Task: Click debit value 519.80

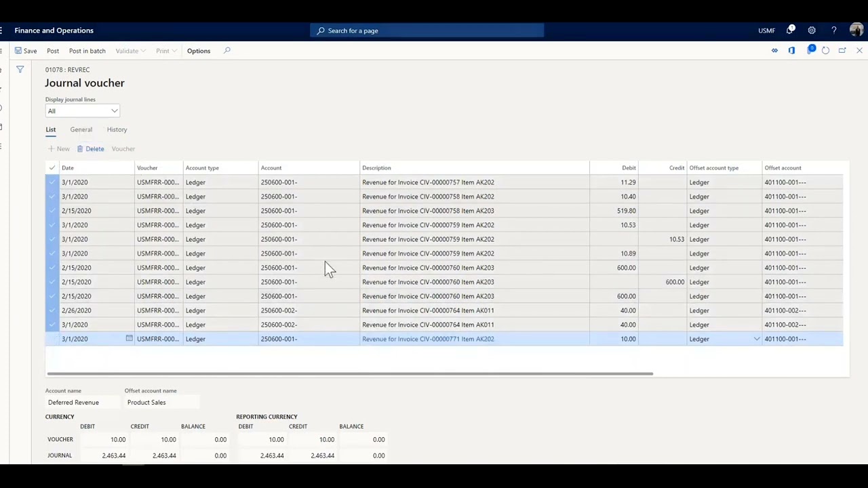Action: click(x=627, y=211)
